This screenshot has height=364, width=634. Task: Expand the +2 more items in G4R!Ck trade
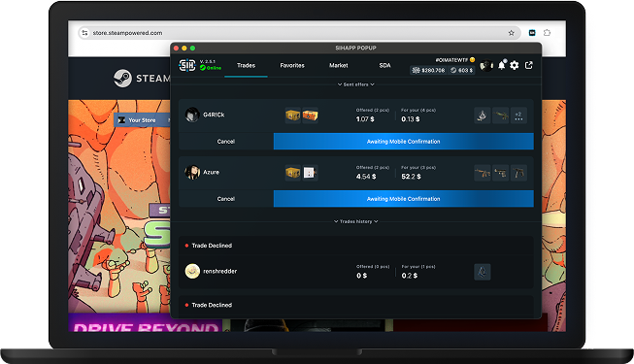tap(518, 116)
